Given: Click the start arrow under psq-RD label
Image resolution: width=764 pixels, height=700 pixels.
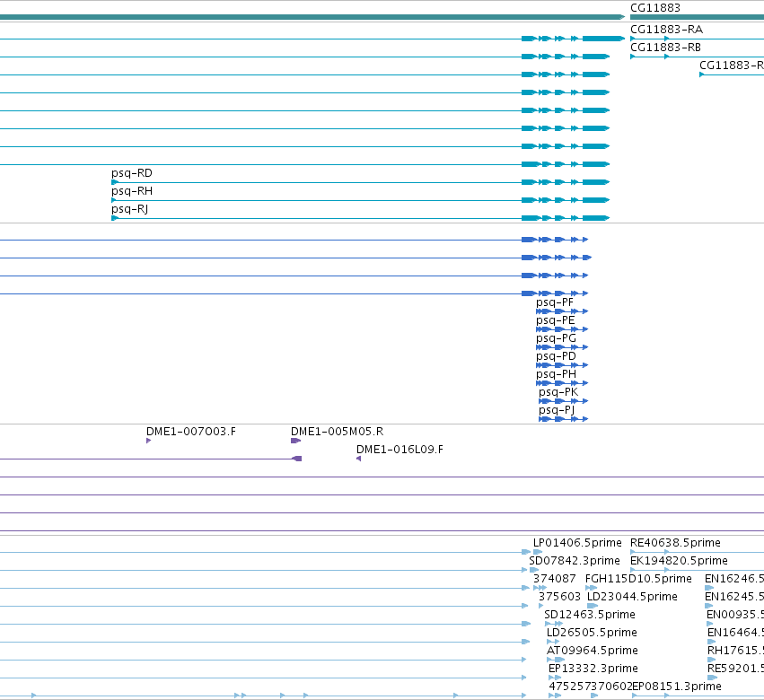Looking at the screenshot, I should point(115,182).
